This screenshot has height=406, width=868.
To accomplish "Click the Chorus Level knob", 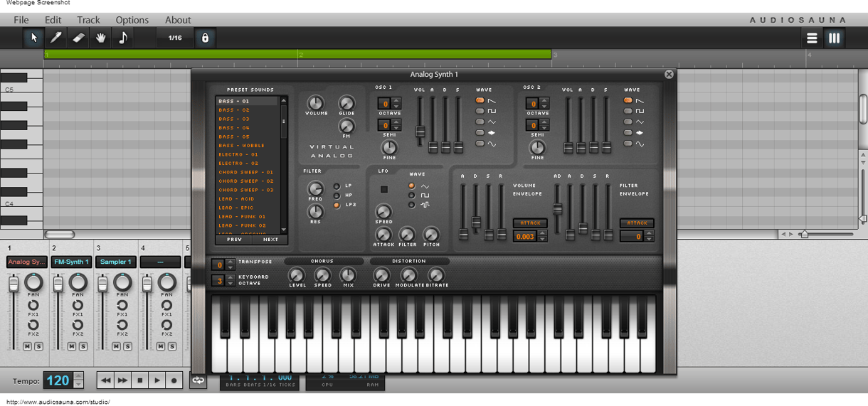I will (x=297, y=275).
